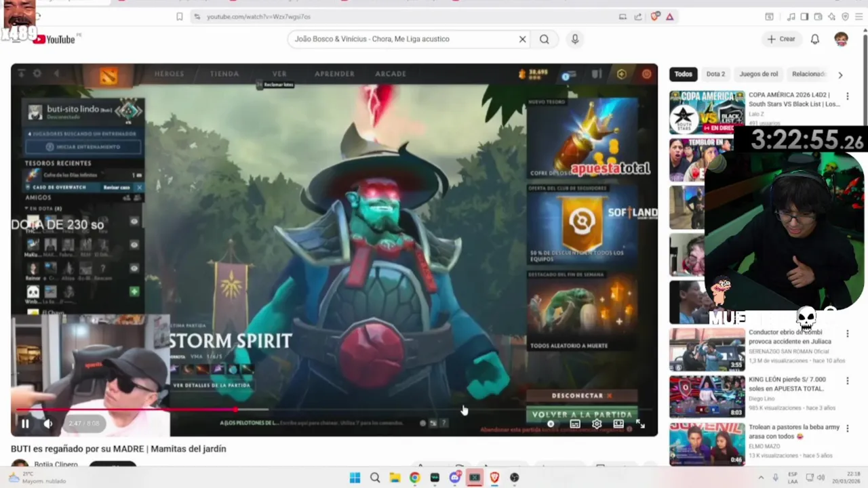868x488 pixels.
Task: Open KING LEÓN pierde S/ 7.000 video
Action: pyautogui.click(x=787, y=384)
